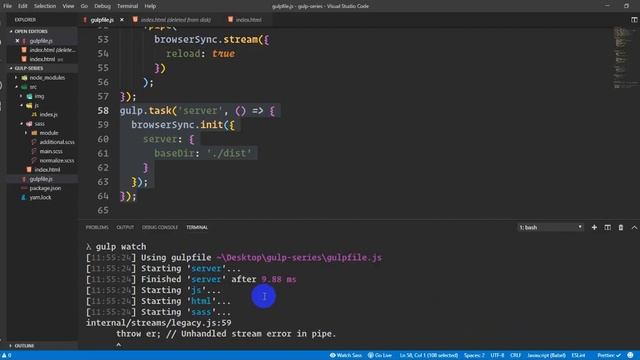Open yarn.lock file
The height and width of the screenshot is (360, 640).
[x=40, y=198]
